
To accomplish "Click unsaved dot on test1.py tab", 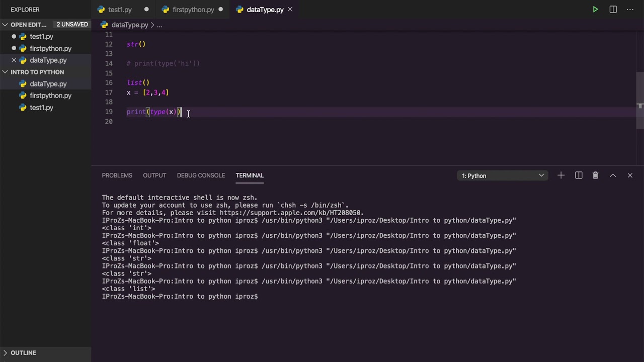I will 146,10.
